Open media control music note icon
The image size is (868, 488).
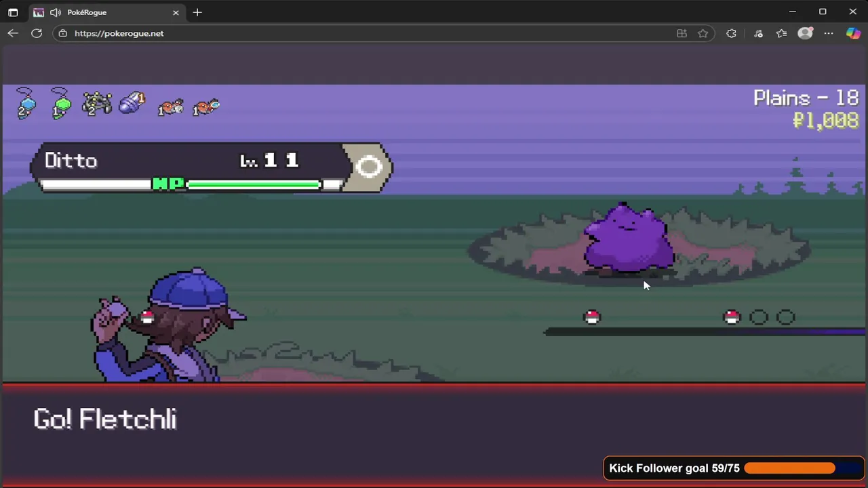[x=758, y=33]
